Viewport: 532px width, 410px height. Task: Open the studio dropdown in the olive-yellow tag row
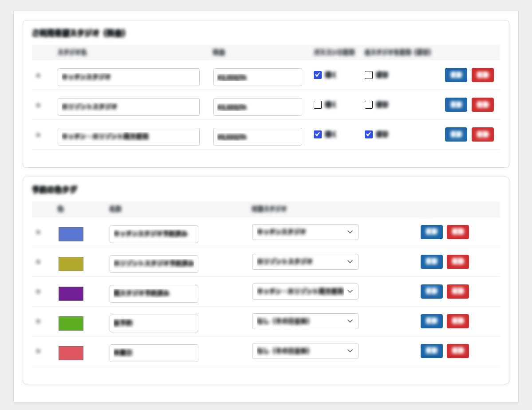(305, 262)
